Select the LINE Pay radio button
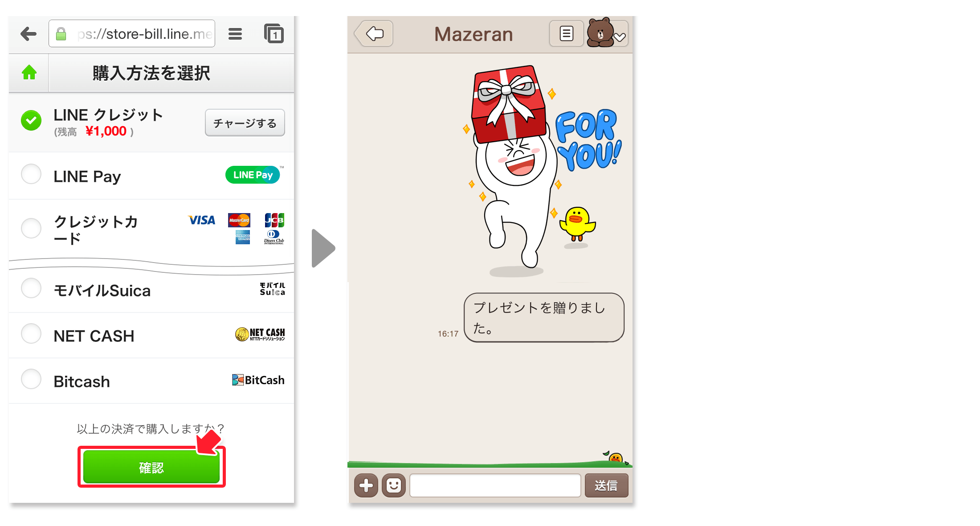Viewport: 980px width, 526px height. (31, 174)
